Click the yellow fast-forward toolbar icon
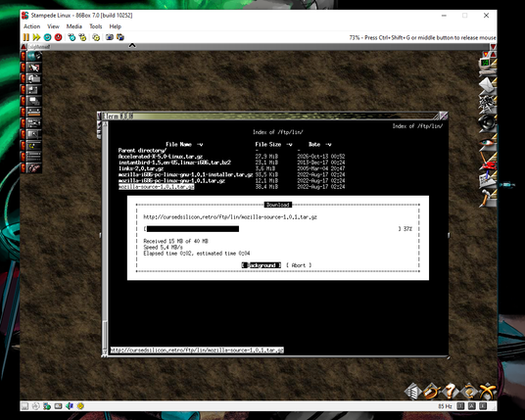This screenshot has width=525, height=420. click(x=36, y=37)
